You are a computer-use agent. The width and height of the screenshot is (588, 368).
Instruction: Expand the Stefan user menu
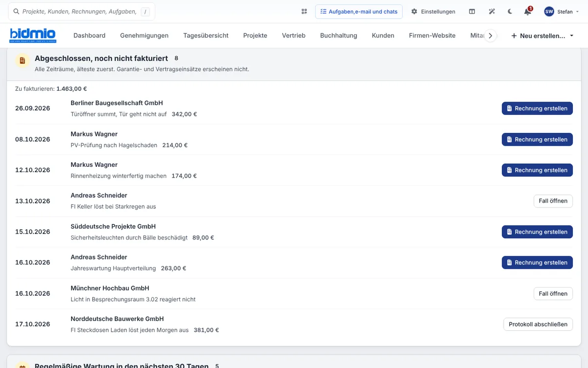click(561, 11)
